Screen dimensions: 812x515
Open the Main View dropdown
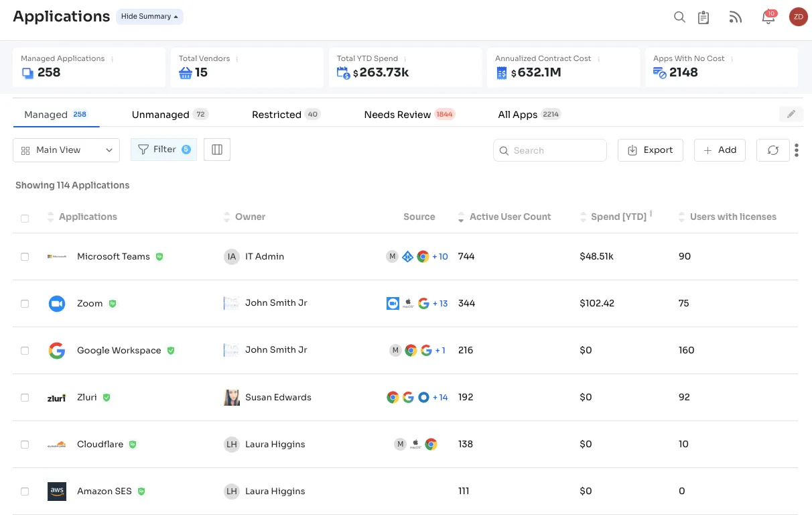(66, 150)
